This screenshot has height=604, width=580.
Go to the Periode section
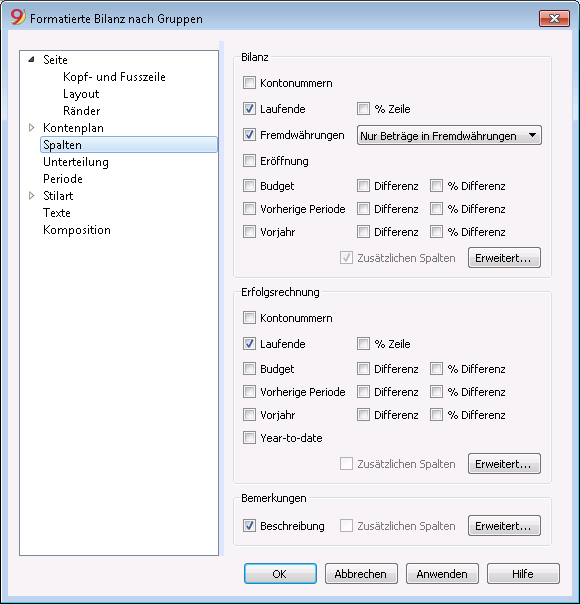click(63, 179)
